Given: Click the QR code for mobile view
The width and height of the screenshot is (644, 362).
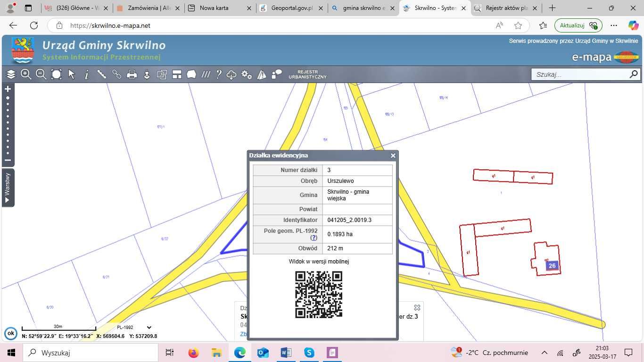Looking at the screenshot, I should 319,295.
